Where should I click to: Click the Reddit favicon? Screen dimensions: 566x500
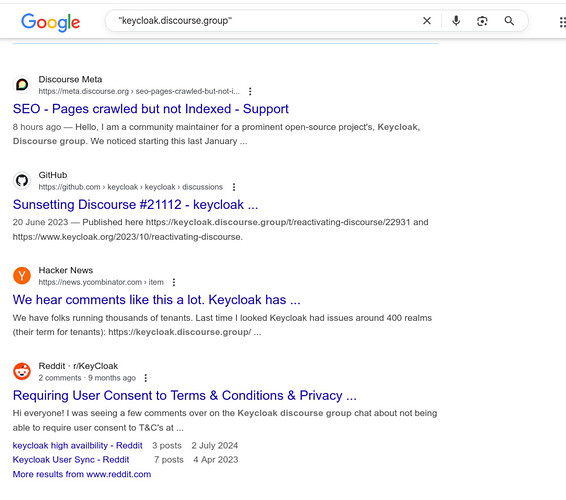coord(22,371)
